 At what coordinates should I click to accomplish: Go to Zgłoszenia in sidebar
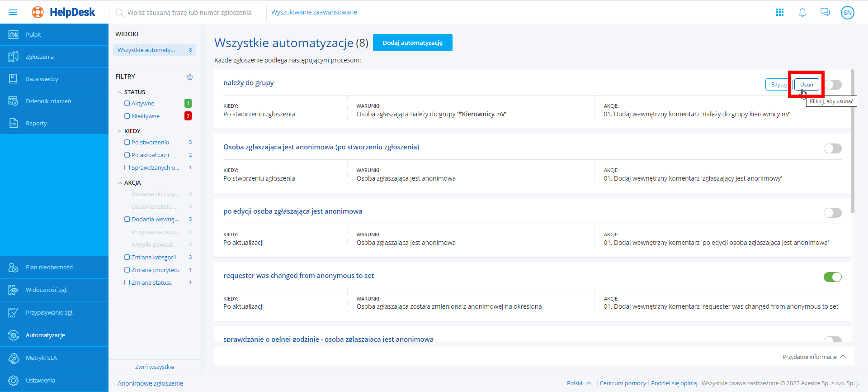pos(40,57)
